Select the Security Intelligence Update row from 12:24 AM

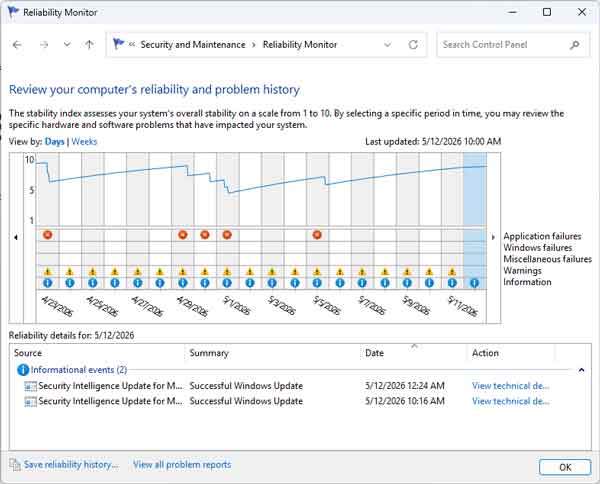300,386
